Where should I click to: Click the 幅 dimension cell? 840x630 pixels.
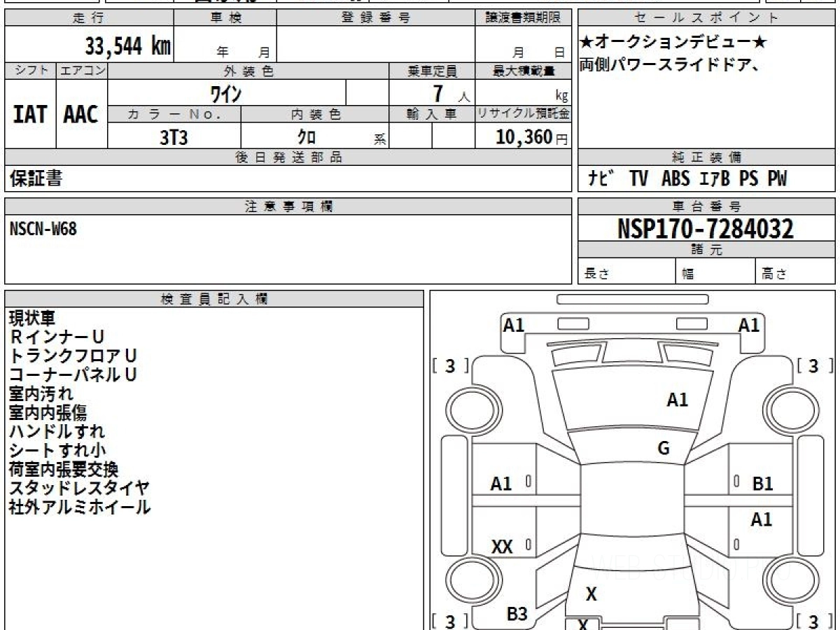pos(715,272)
